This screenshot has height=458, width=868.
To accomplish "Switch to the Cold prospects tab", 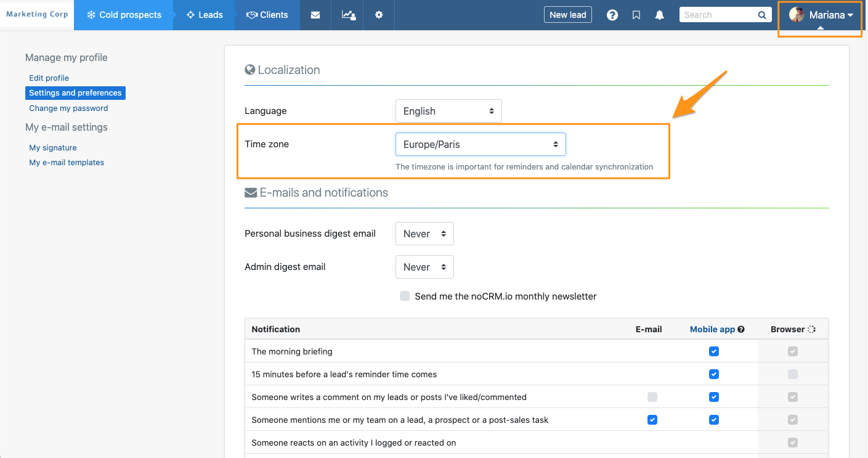I will (124, 15).
